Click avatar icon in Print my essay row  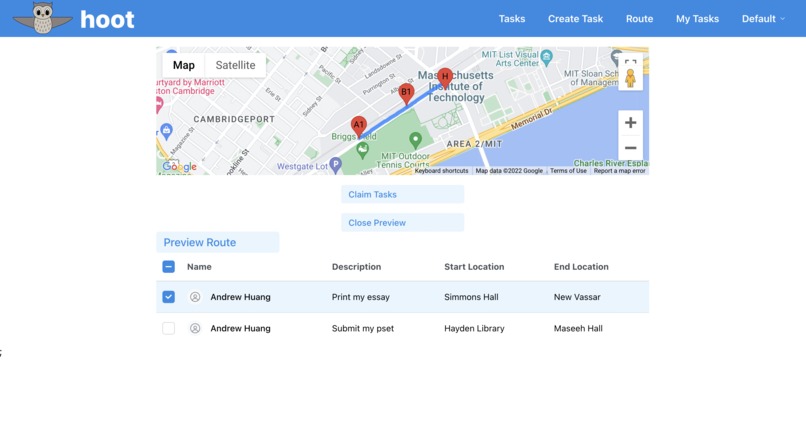tap(195, 297)
